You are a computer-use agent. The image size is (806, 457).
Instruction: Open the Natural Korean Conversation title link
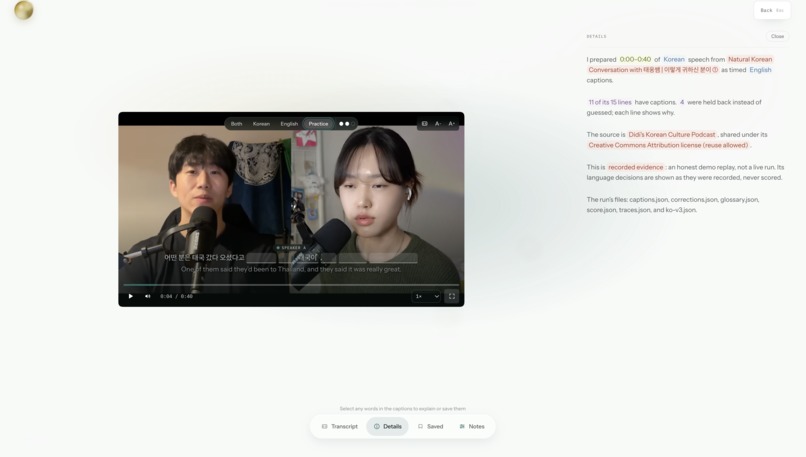(x=680, y=65)
